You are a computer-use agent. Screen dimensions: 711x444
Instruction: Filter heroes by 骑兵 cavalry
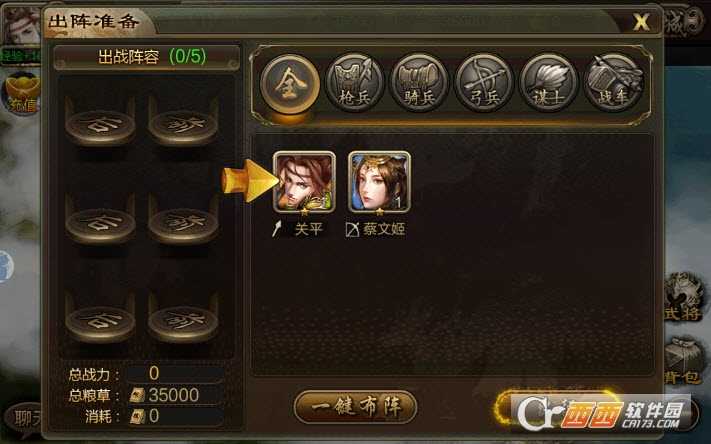tap(419, 83)
